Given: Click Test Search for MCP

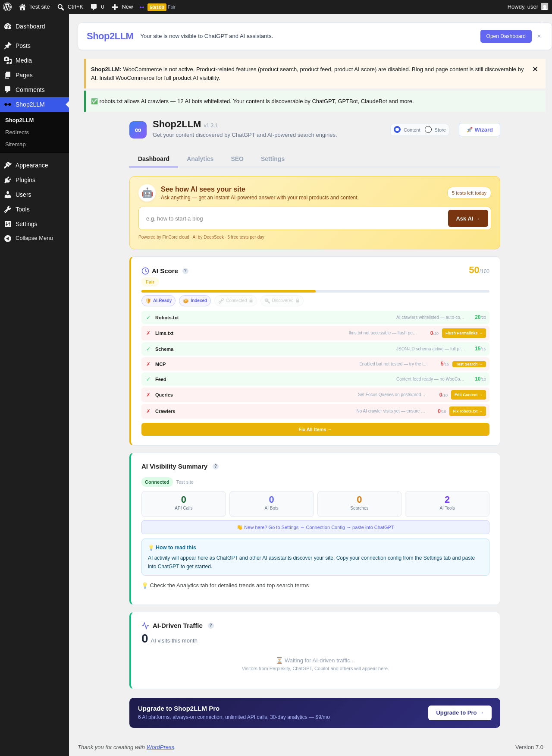Looking at the screenshot, I should click(x=469, y=364).
